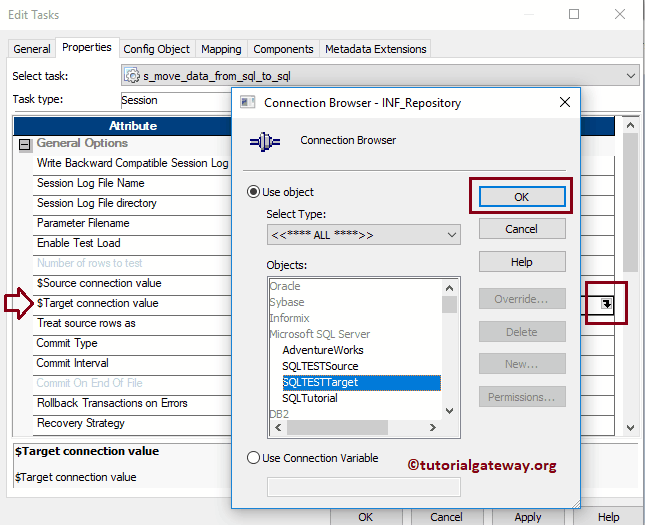The height and width of the screenshot is (525, 645).
Task: Switch to the General tab
Action: click(32, 49)
